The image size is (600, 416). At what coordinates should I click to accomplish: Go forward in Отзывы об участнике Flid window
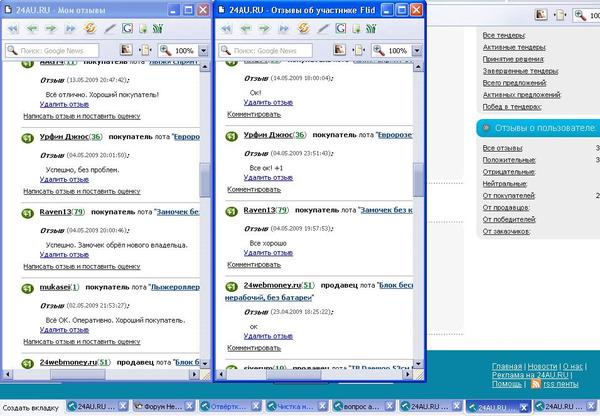point(264,29)
